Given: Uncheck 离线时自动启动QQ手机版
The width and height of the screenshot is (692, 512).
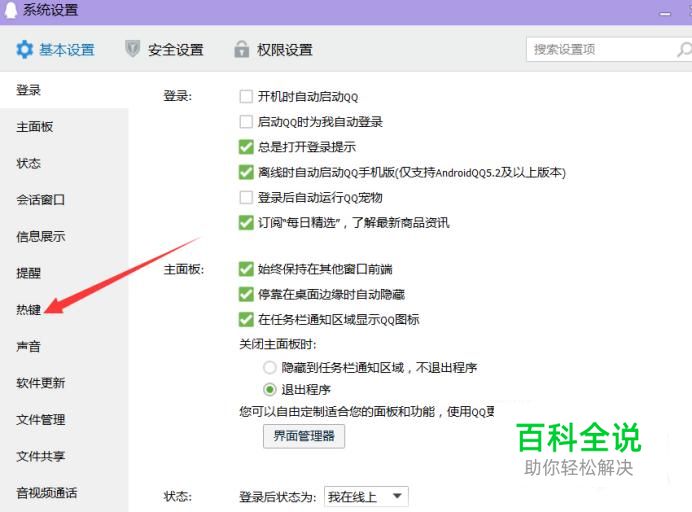Looking at the screenshot, I should click(246, 172).
